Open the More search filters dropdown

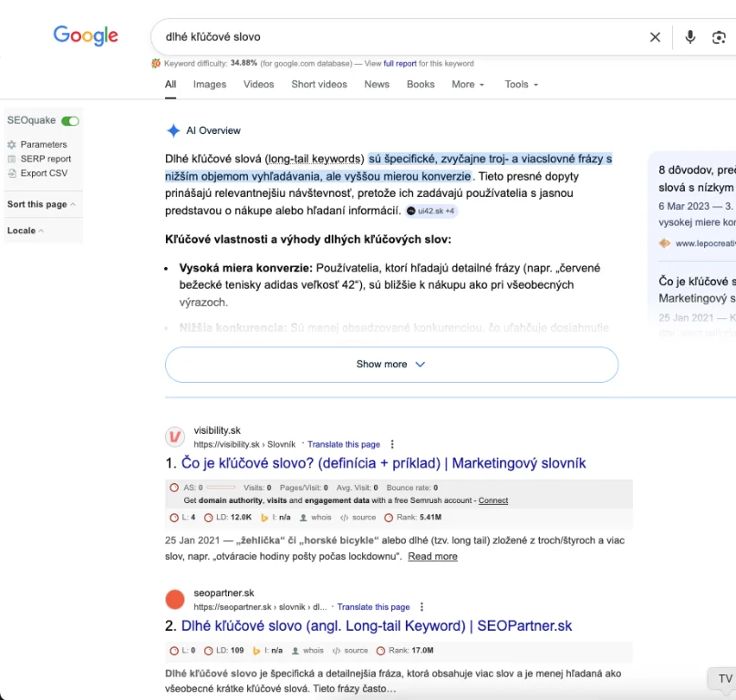tap(468, 85)
